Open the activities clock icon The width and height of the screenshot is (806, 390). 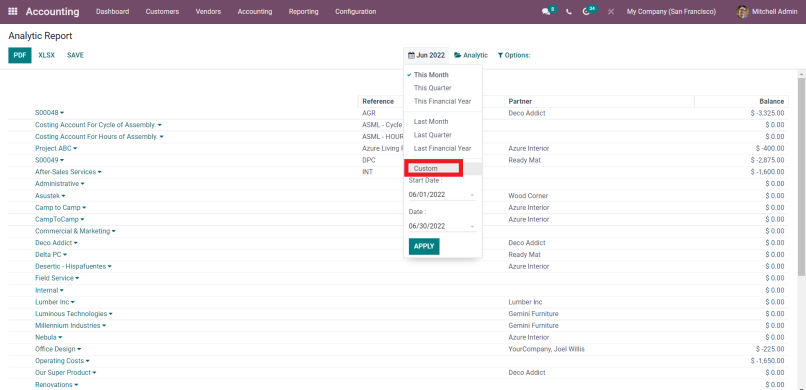pyautogui.click(x=586, y=11)
